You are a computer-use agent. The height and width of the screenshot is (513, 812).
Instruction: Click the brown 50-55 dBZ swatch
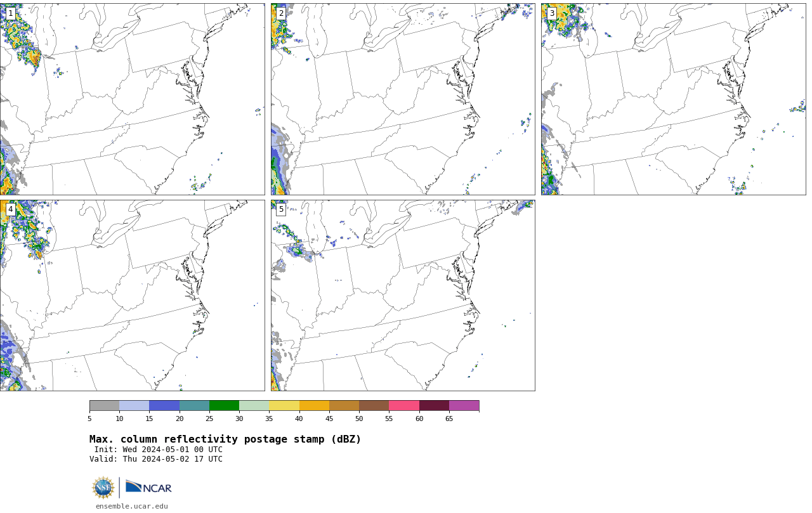click(x=374, y=406)
